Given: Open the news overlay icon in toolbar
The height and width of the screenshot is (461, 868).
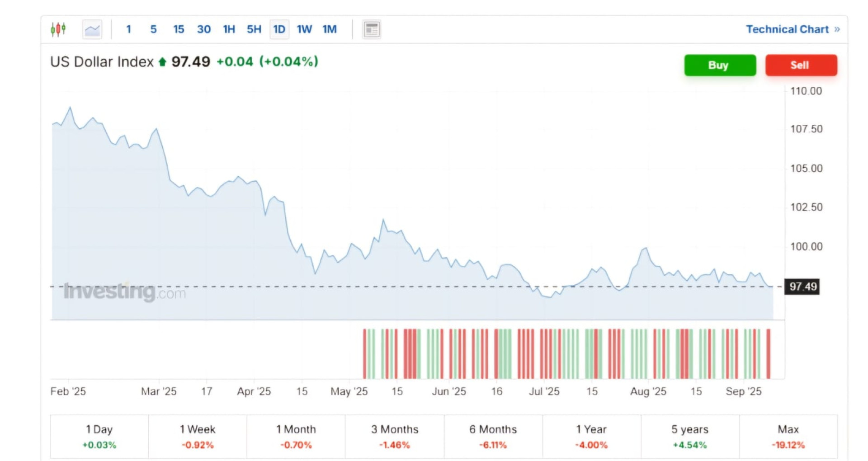Looking at the screenshot, I should coord(372,29).
